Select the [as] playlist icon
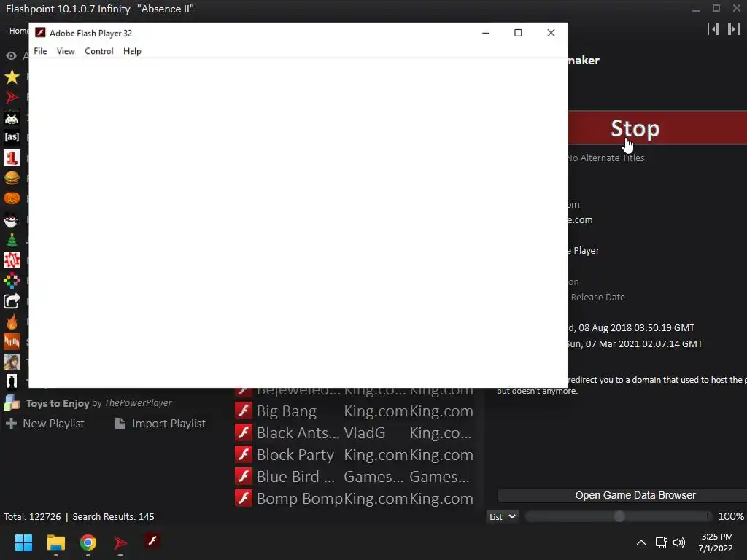 12,138
